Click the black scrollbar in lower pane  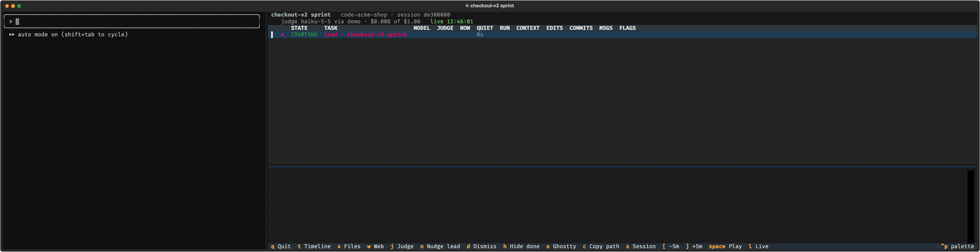971,206
